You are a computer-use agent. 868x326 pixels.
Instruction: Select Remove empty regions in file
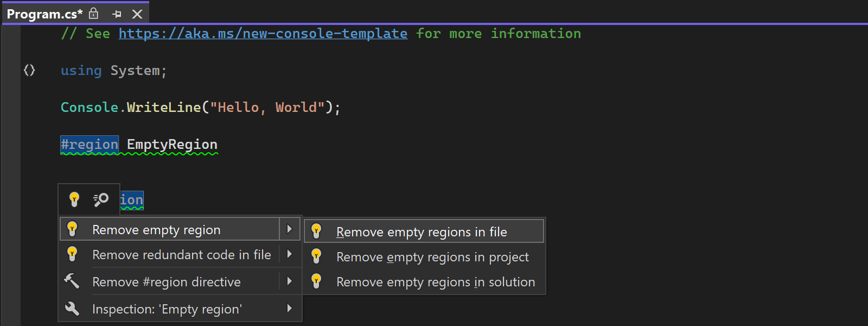tap(422, 232)
